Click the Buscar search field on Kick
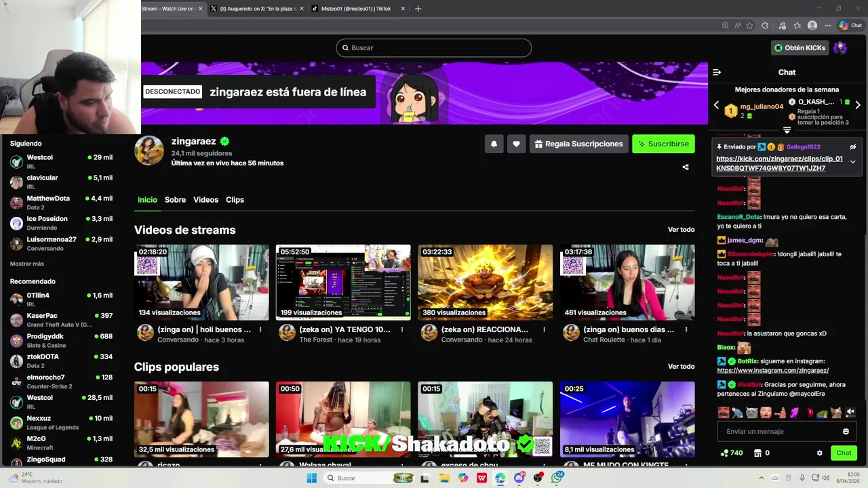 click(434, 48)
